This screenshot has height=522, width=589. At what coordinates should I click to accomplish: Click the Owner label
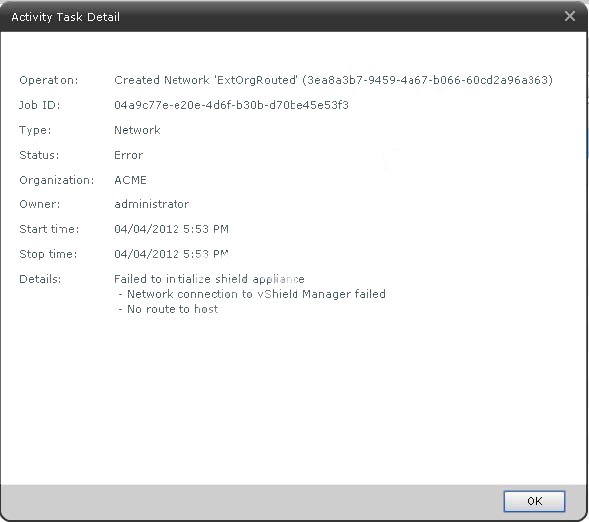point(40,204)
